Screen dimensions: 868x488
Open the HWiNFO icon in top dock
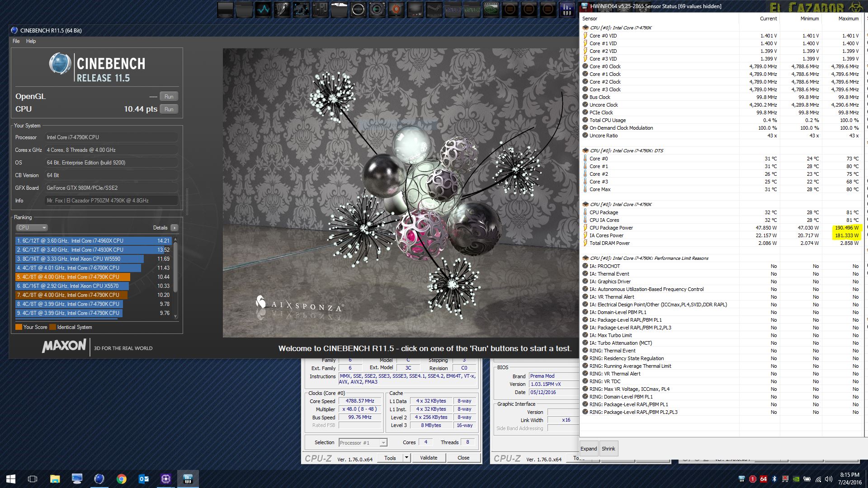click(x=567, y=9)
